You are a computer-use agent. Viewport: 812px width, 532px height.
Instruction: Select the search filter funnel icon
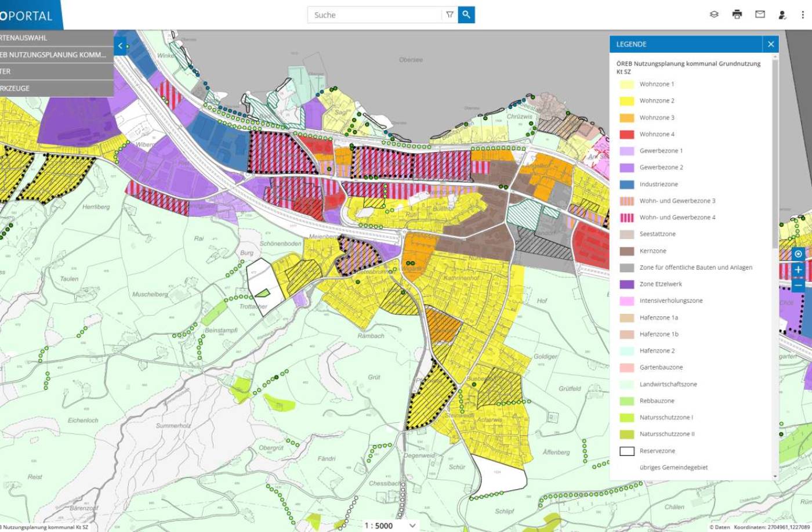pyautogui.click(x=450, y=15)
